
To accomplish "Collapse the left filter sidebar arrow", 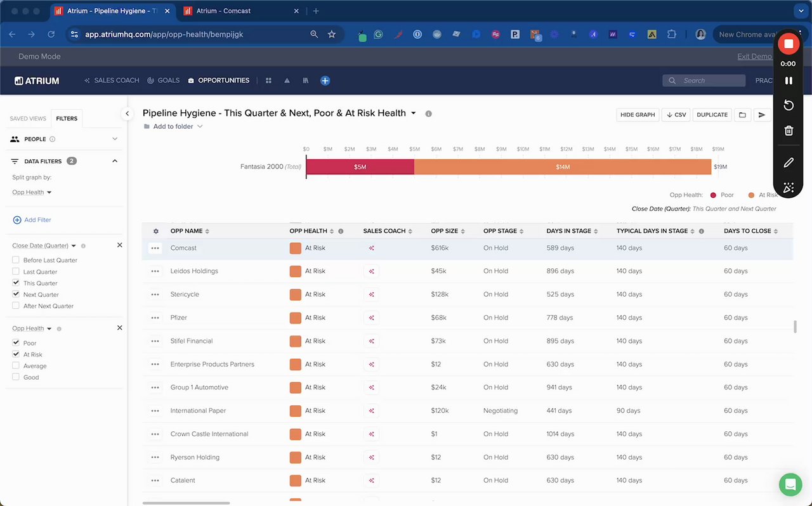I will [x=127, y=114].
